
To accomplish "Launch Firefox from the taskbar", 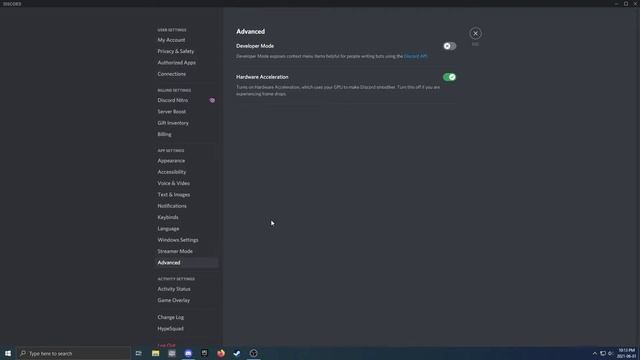I will (x=221, y=353).
